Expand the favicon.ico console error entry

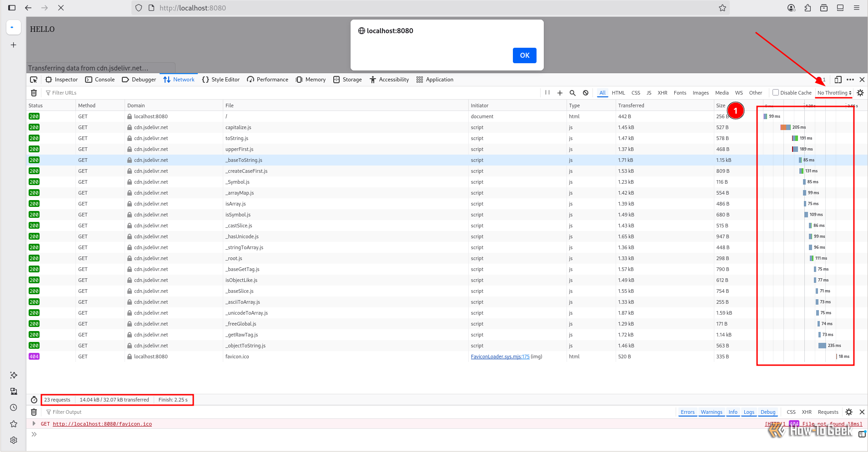[34, 424]
